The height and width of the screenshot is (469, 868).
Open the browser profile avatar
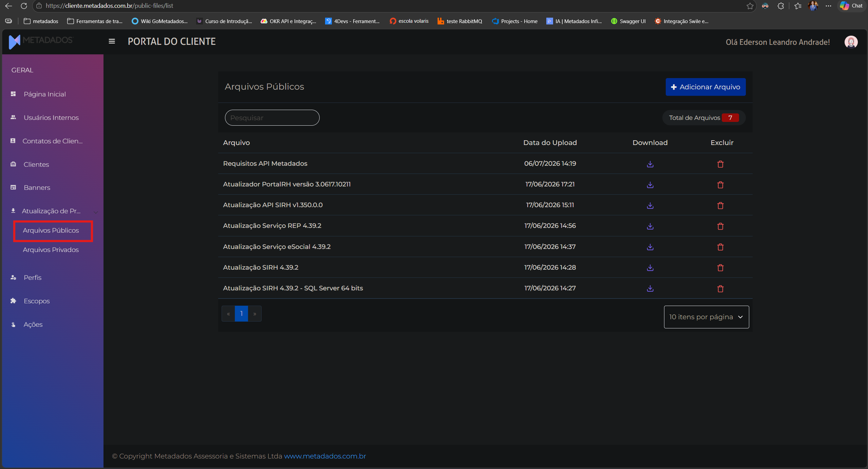(813, 6)
